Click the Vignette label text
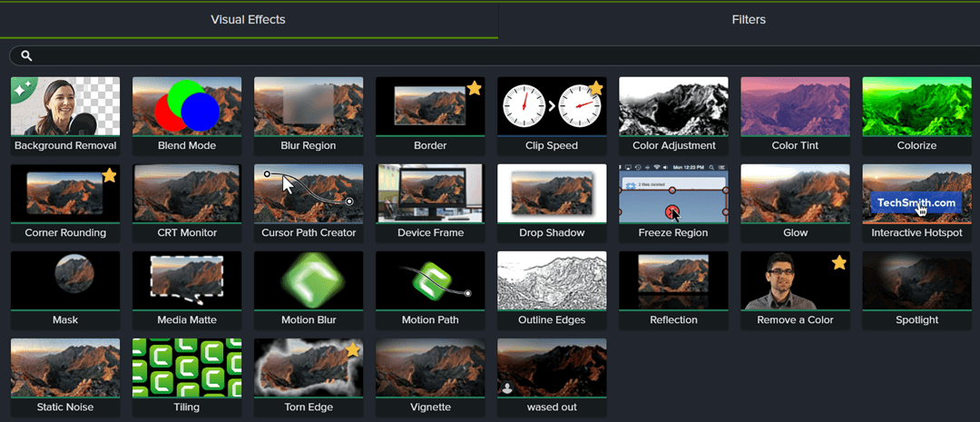The height and width of the screenshot is (422, 980). coord(431,407)
